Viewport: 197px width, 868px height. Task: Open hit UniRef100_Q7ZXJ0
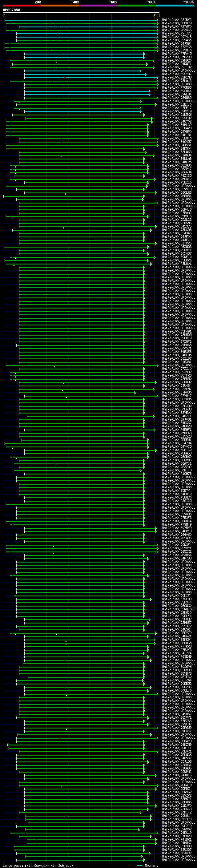click(x=176, y=369)
